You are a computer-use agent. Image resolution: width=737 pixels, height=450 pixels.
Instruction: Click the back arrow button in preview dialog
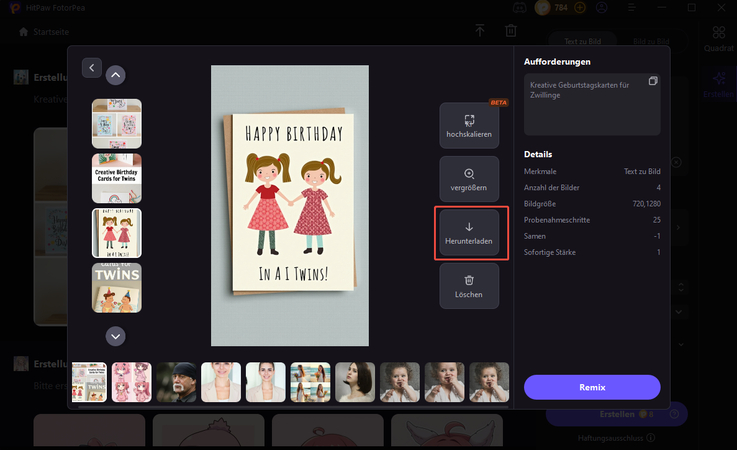[92, 68]
